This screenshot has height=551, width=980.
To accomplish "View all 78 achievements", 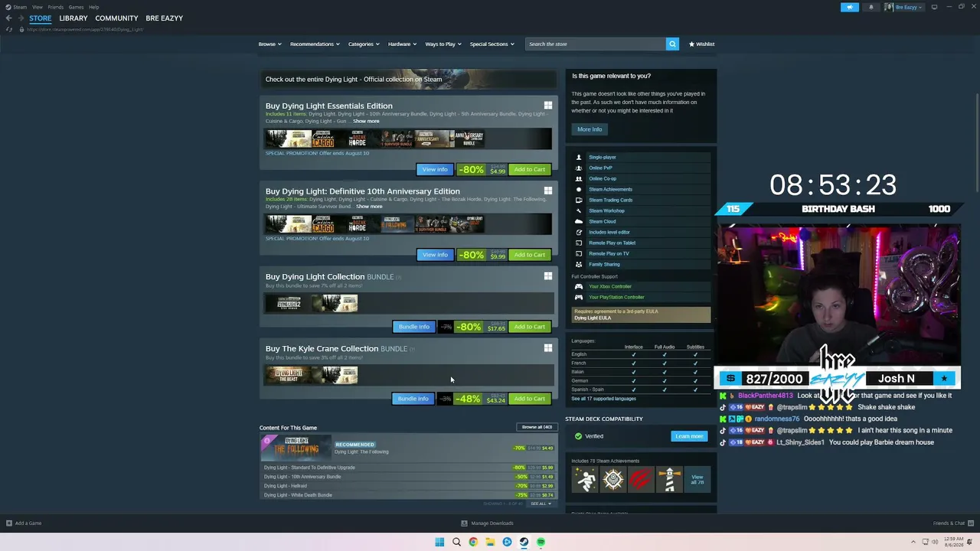I will click(x=697, y=480).
